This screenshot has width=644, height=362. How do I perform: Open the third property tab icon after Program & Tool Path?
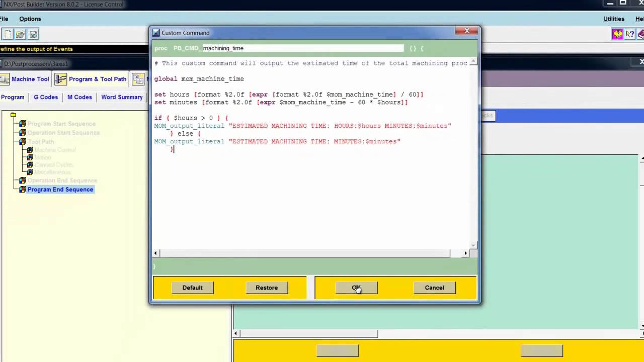point(138,79)
